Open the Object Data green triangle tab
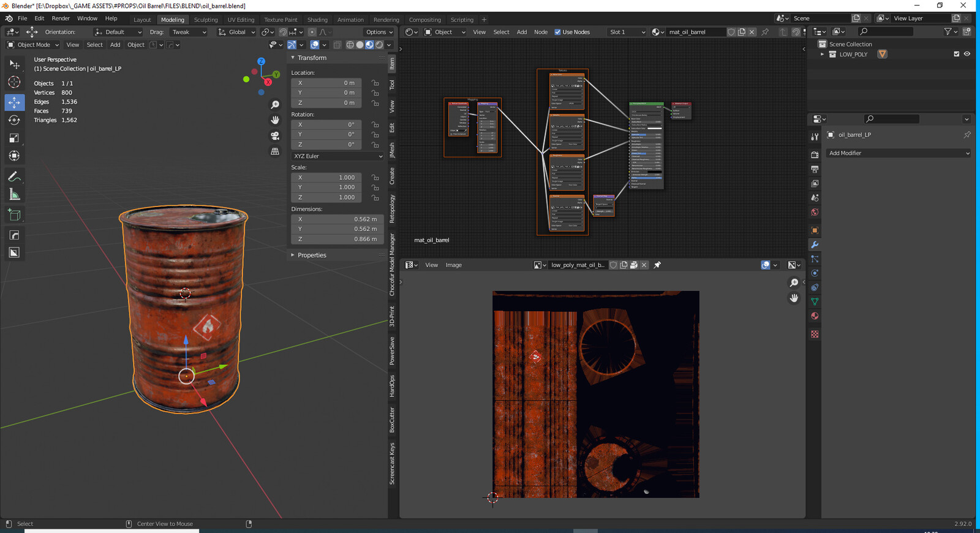The image size is (980, 533). [815, 301]
